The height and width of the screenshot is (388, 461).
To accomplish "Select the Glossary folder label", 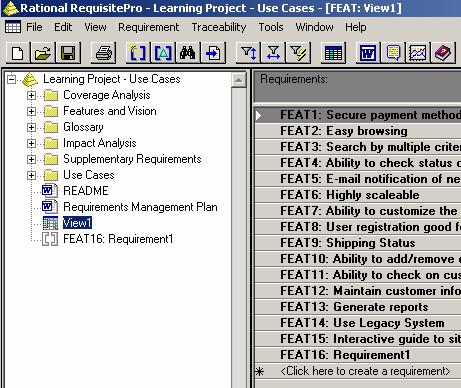I will click(x=83, y=127).
